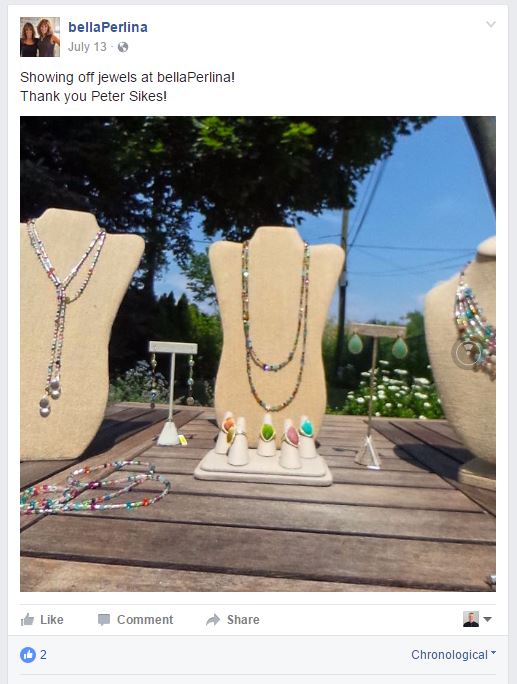Open the Chronological comment sorting dropdown
The height and width of the screenshot is (684, 517).
click(453, 655)
